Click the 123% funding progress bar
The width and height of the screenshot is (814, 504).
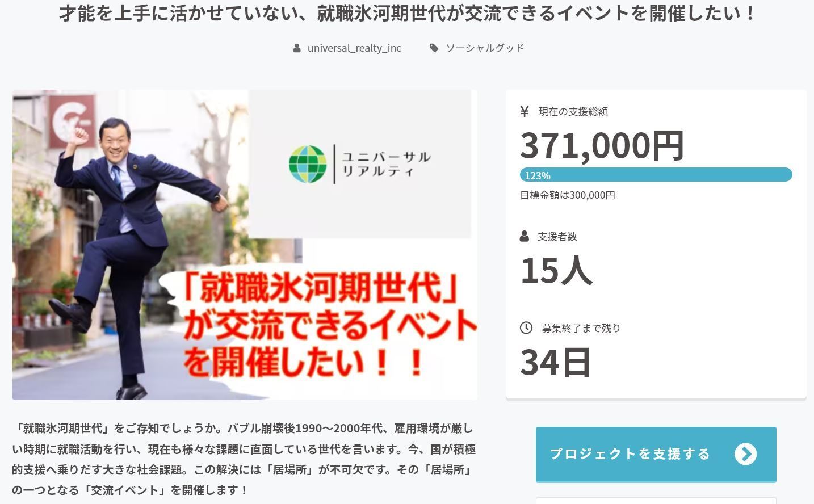pos(656,175)
